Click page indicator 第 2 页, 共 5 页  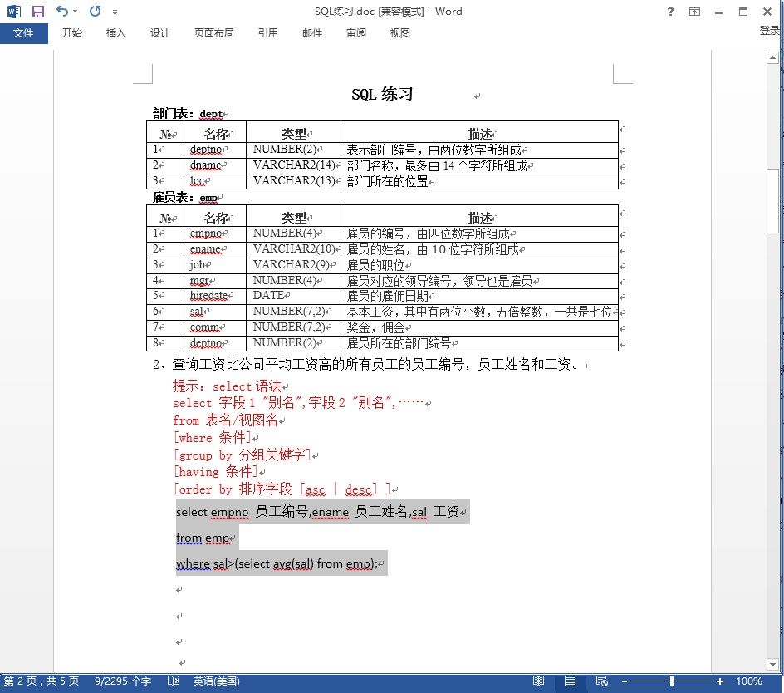42,681
